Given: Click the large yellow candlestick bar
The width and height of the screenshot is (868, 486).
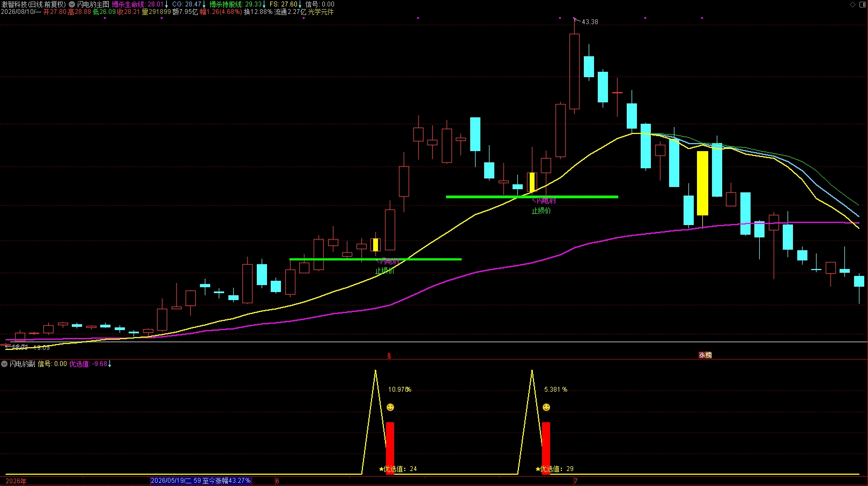Looking at the screenshot, I should [x=702, y=183].
